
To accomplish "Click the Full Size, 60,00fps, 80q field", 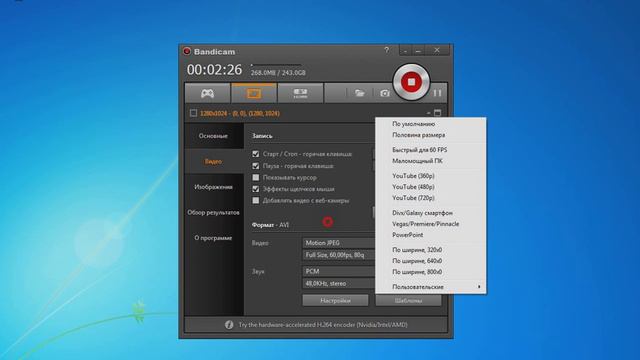I will 339,255.
